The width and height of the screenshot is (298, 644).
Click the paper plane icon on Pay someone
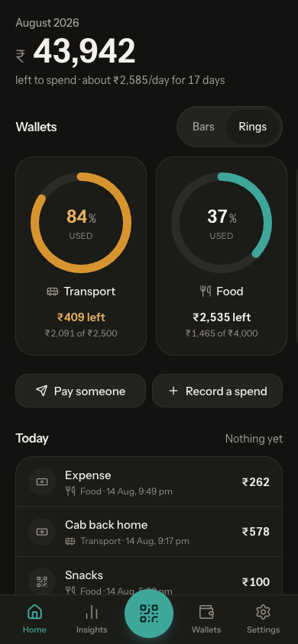tap(41, 391)
